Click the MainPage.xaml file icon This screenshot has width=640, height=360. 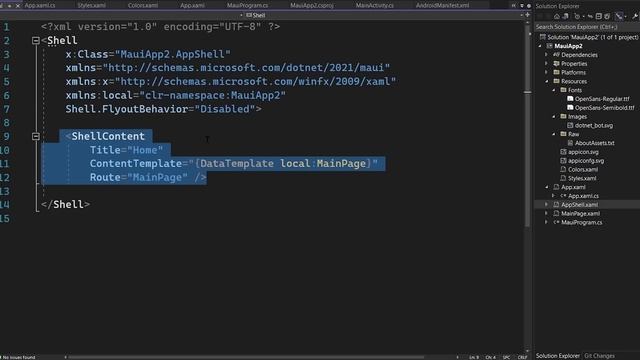[556, 213]
